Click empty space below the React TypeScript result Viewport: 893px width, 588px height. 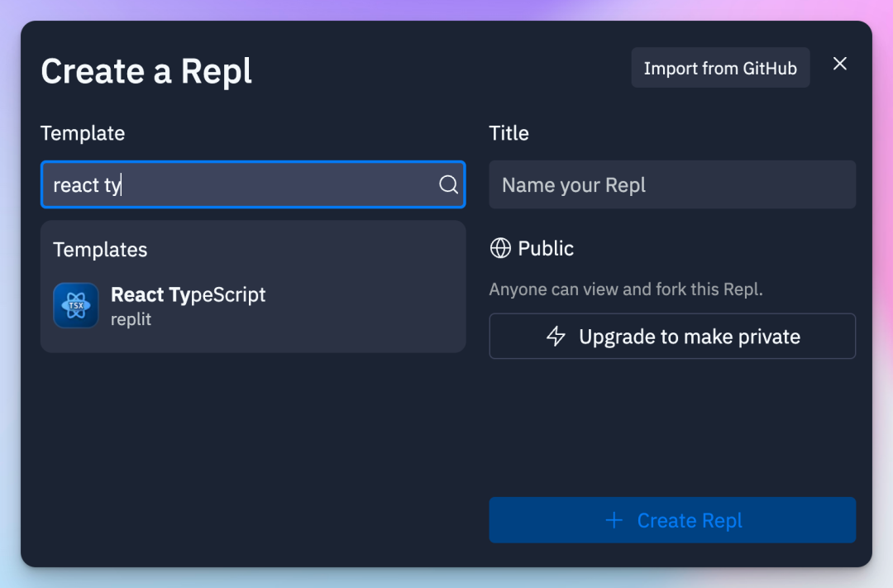pos(252,447)
